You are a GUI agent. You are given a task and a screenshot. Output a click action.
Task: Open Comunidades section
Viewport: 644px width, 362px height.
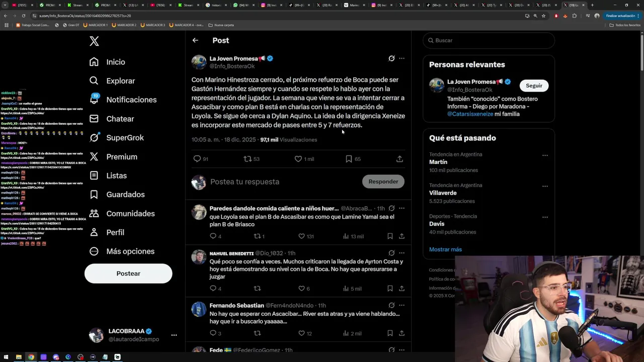(x=122, y=213)
